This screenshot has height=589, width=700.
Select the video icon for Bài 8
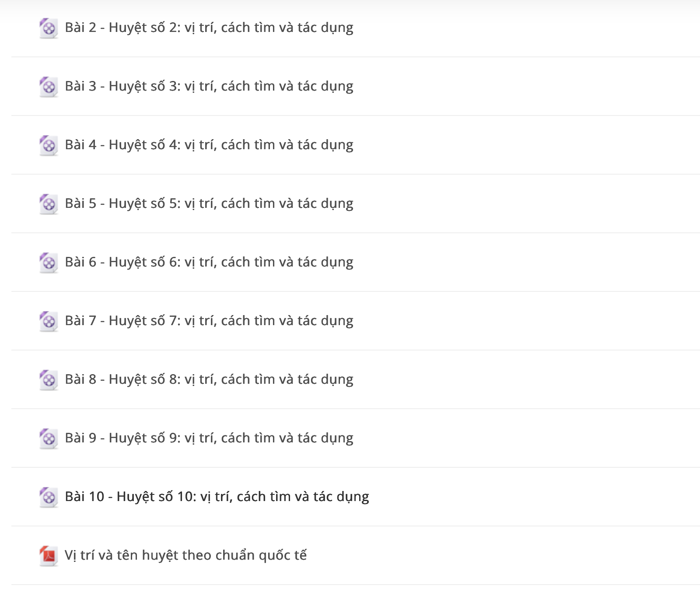click(x=49, y=380)
